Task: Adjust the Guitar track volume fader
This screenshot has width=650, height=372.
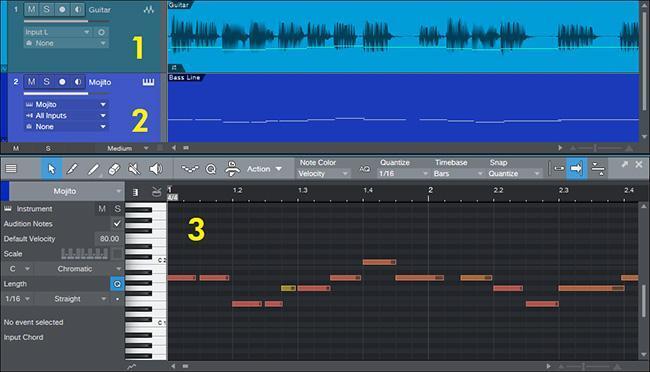Action: pos(66,21)
